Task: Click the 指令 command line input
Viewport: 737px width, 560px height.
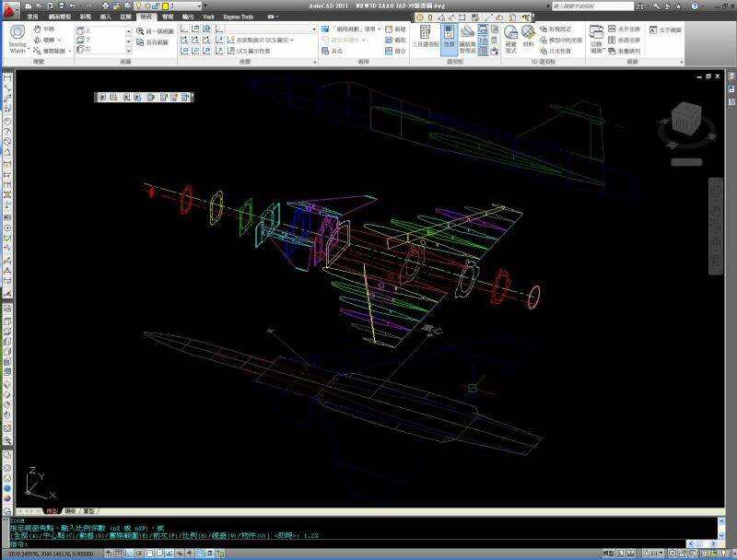Action: [348, 544]
